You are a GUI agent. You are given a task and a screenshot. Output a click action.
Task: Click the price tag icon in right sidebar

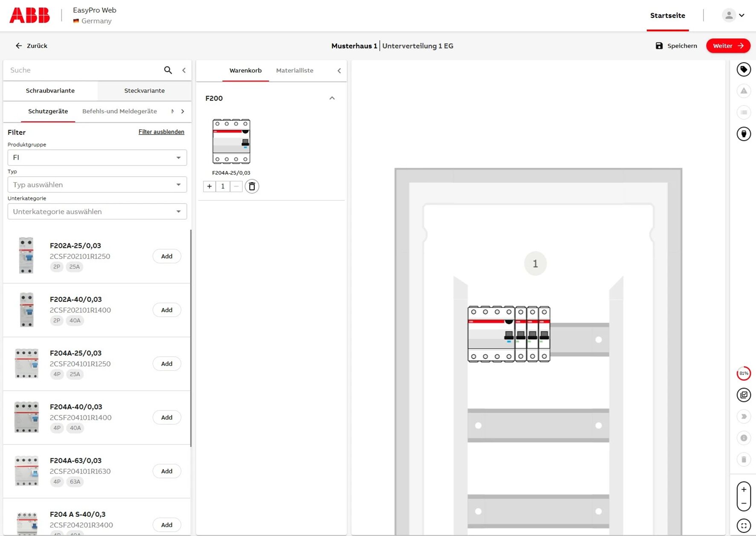[x=744, y=70]
